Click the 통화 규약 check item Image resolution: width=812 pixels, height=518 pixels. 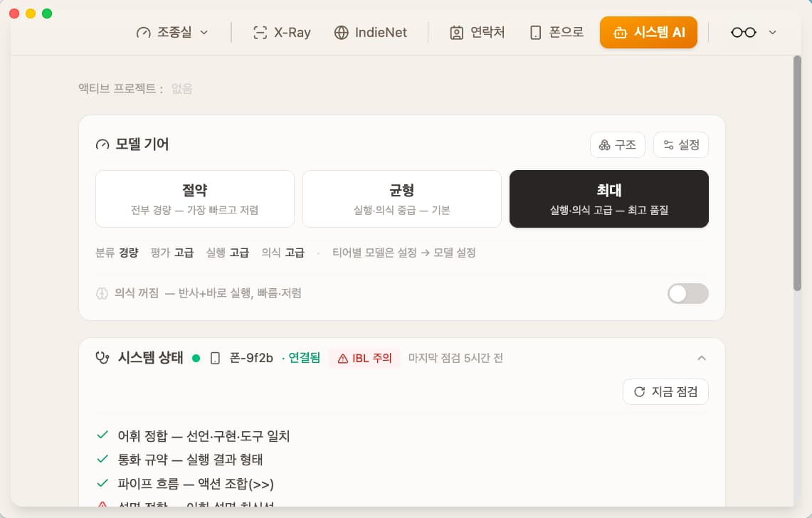[180, 460]
